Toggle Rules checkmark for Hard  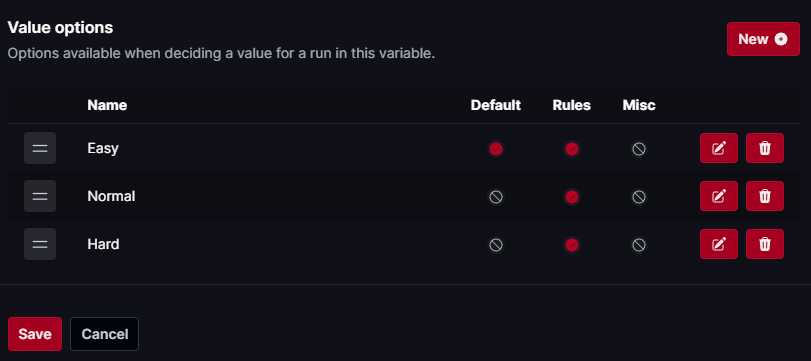click(572, 245)
